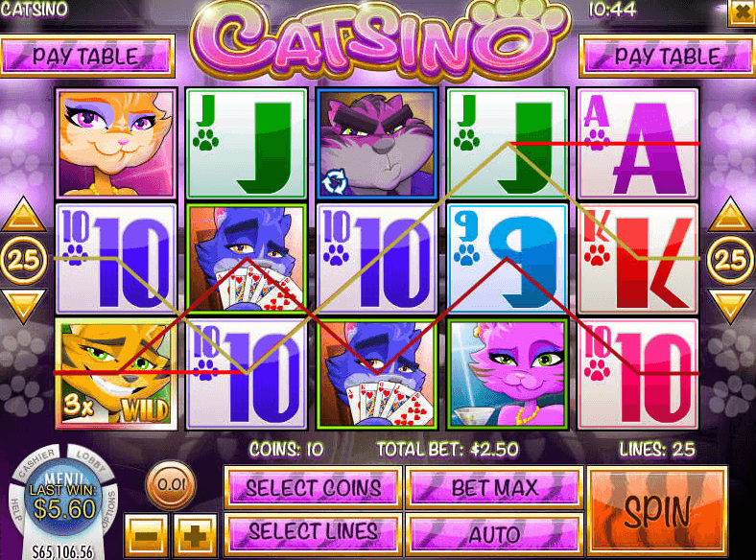Click the Bet Max button
The image size is (756, 560).
pos(495,488)
